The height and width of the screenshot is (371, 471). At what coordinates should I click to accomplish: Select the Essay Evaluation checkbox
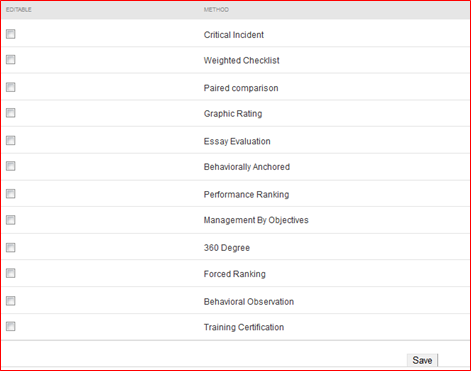pos(11,140)
